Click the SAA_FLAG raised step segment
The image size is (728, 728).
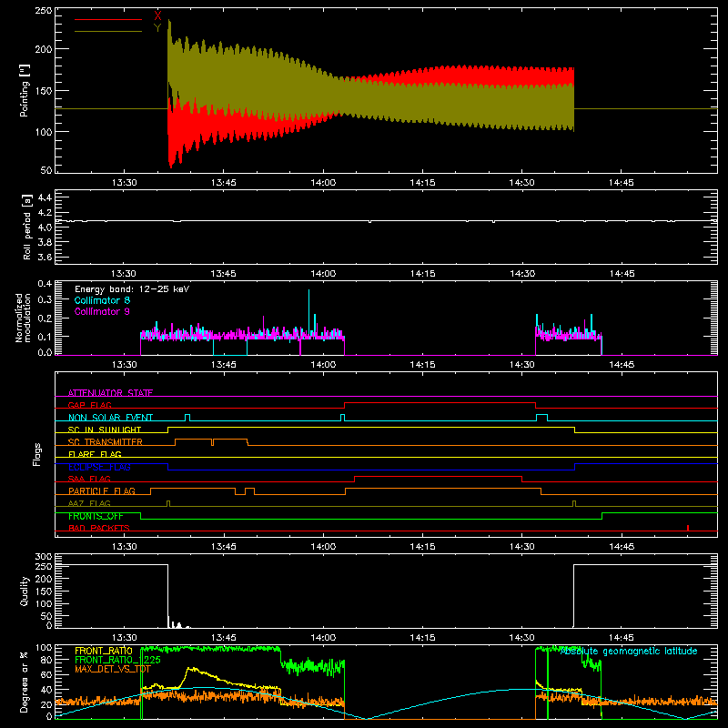point(438,476)
